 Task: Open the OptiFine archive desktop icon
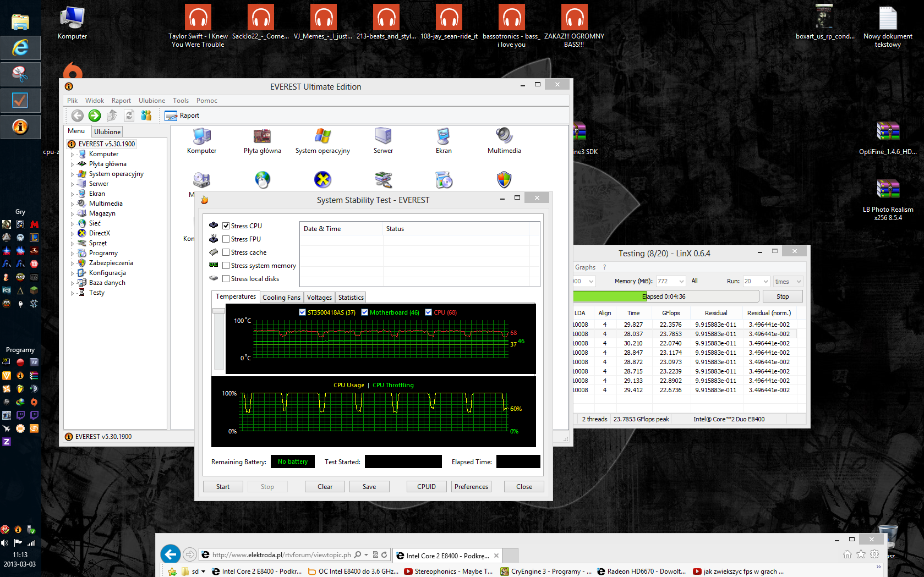888,138
